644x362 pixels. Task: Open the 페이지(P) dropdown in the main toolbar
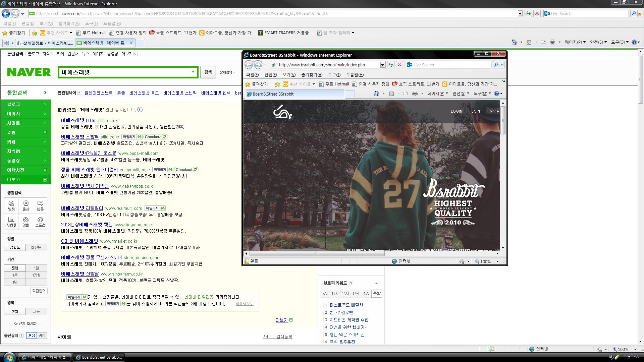coord(575,42)
